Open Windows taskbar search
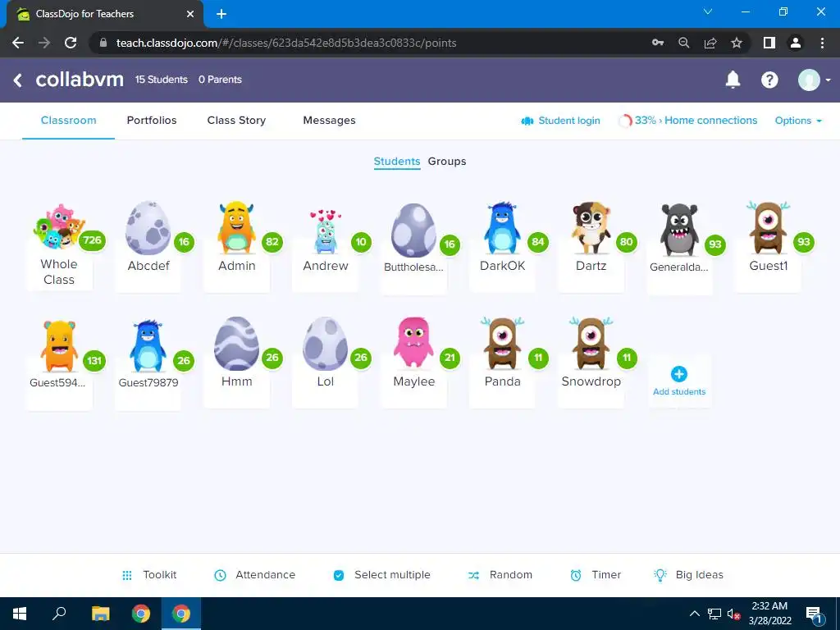Image resolution: width=840 pixels, height=630 pixels. click(59, 614)
